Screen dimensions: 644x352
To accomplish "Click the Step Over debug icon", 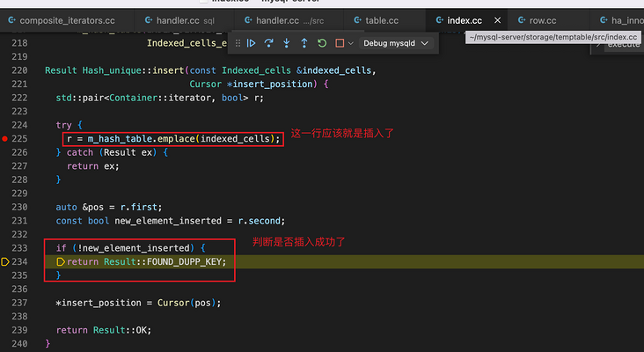I will coord(269,43).
